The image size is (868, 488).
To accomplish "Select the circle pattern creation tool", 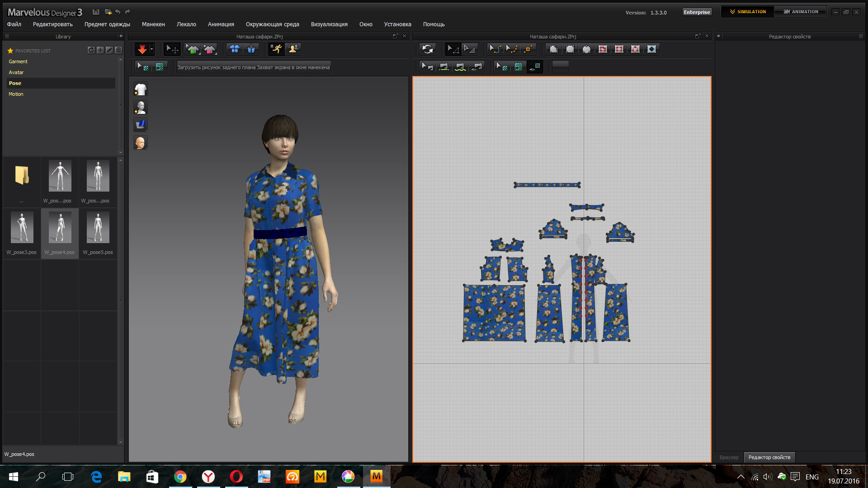I will point(586,49).
